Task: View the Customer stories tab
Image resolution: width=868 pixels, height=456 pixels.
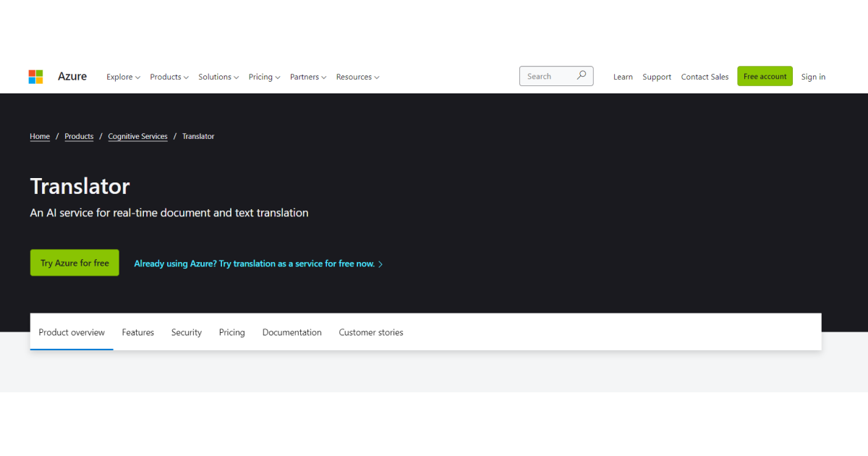Action: 370,332
